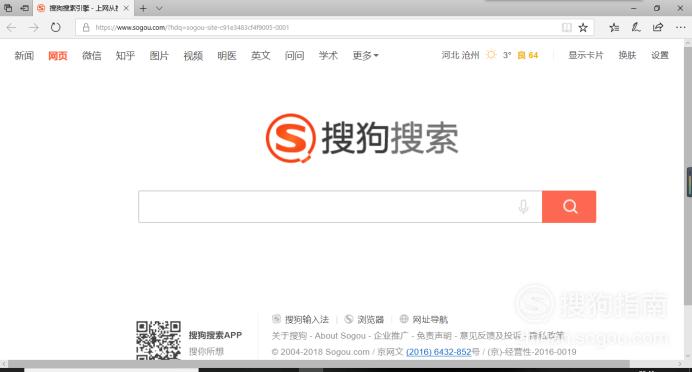Open the browser more options menu

click(x=681, y=27)
